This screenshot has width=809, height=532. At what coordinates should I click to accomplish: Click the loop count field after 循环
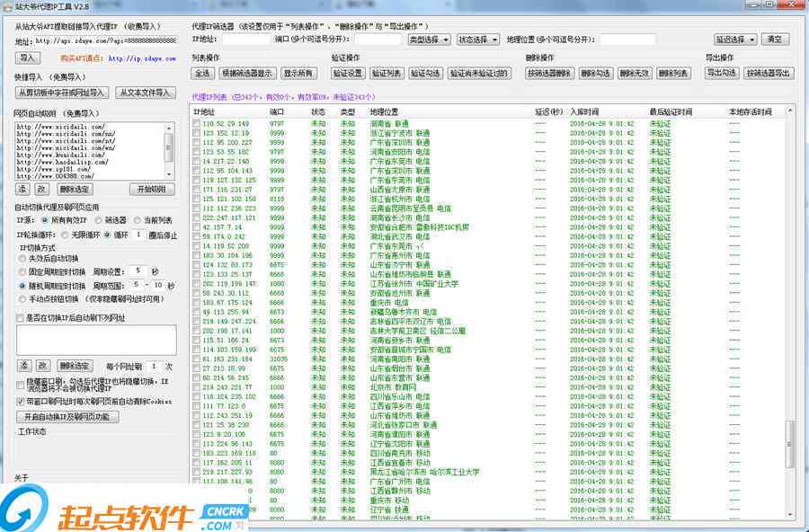click(x=138, y=235)
